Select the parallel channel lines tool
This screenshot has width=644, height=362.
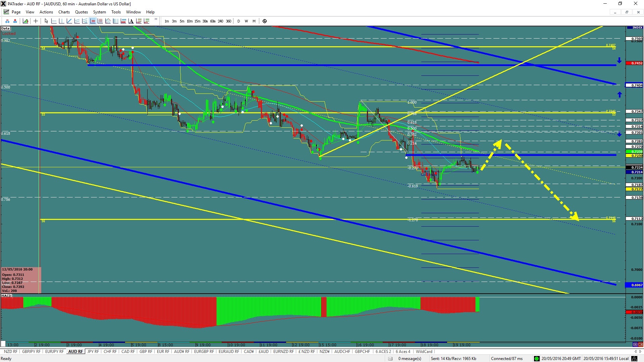tap(77, 21)
